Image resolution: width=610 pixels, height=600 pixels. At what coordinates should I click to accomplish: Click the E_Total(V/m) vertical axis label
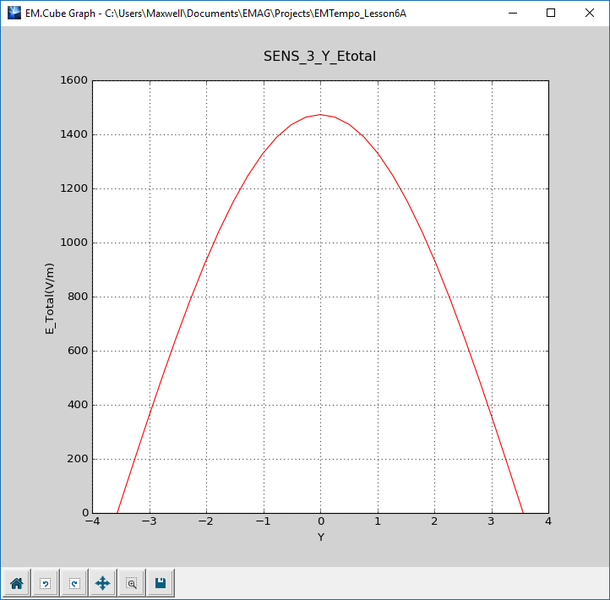point(51,296)
